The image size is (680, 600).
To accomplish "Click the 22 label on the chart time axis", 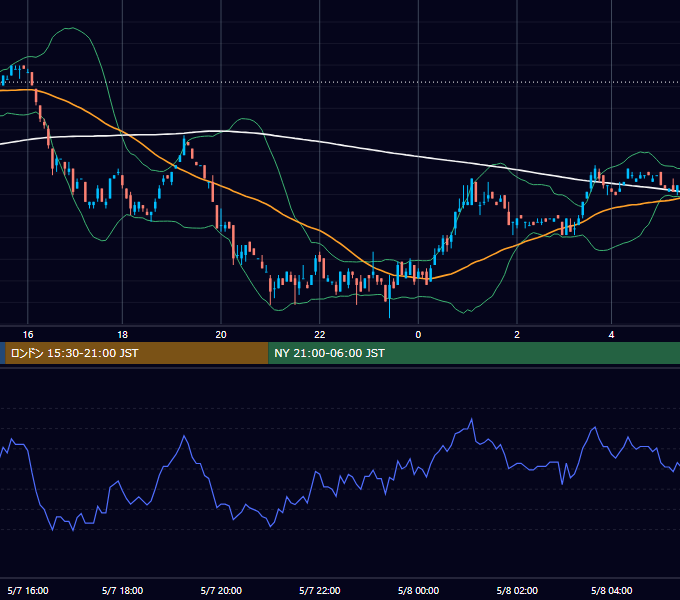I will [x=320, y=335].
